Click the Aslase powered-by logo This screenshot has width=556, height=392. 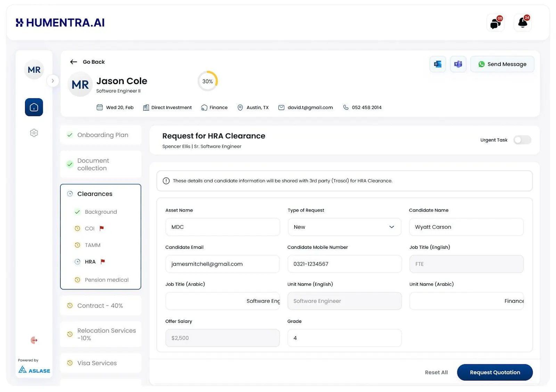coord(34,370)
